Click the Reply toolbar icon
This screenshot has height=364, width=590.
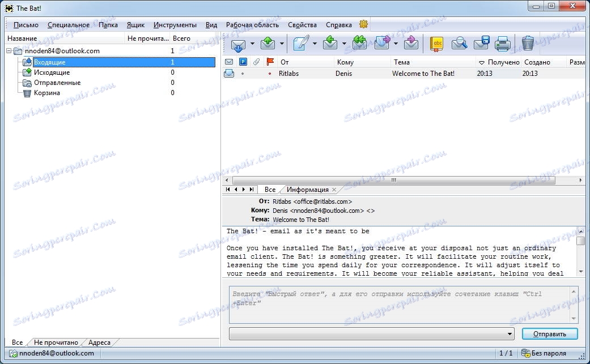pyautogui.click(x=330, y=44)
